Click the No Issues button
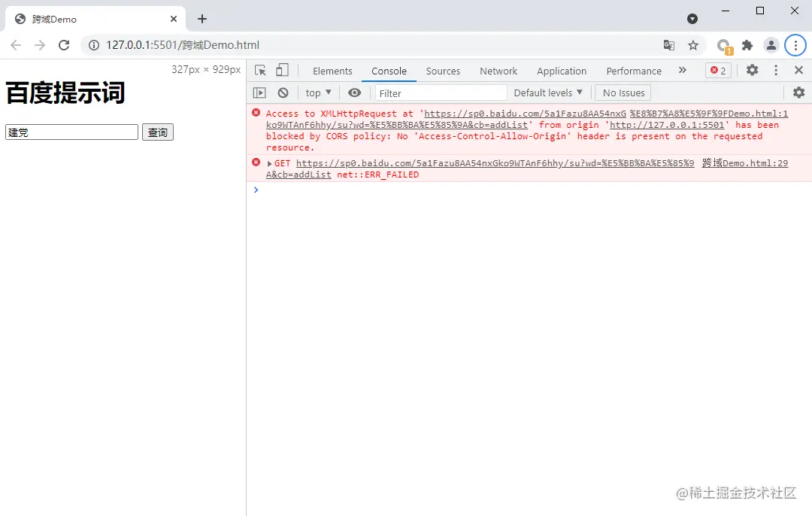 pyautogui.click(x=623, y=93)
